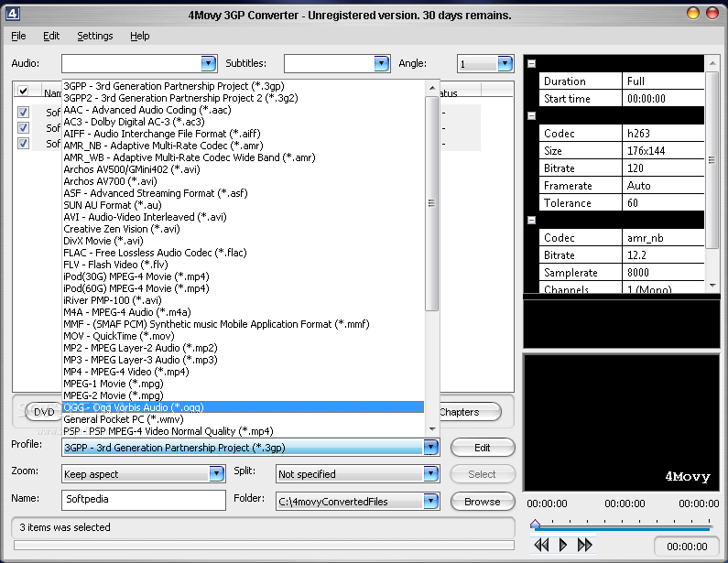Open the File menu

click(x=18, y=36)
